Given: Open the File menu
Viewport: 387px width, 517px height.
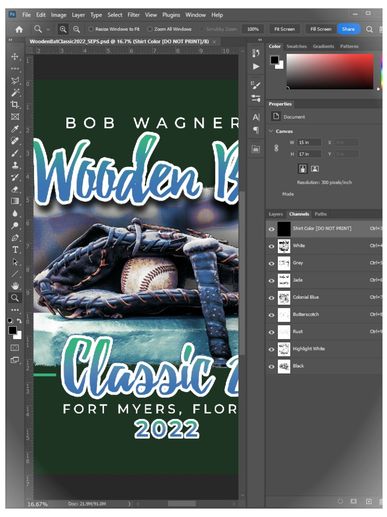Looking at the screenshot, I should (x=26, y=15).
